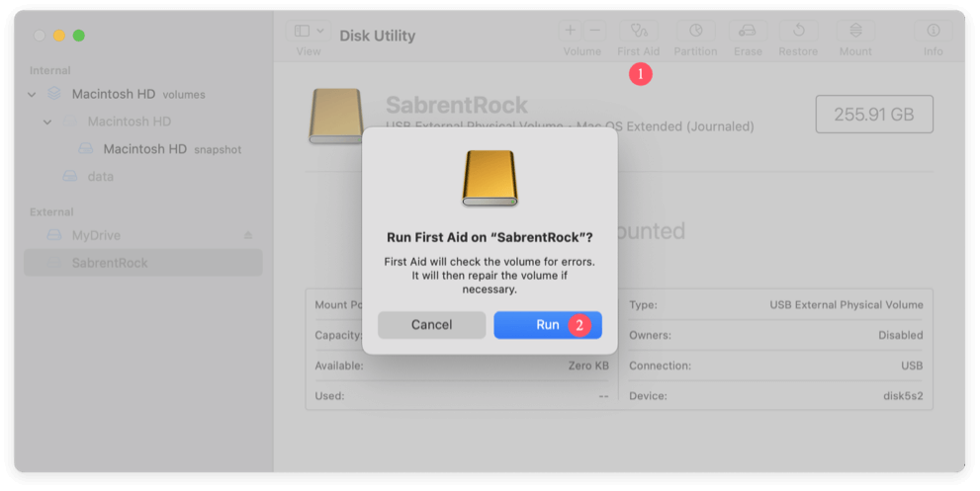Click the yellow minimize window button

(58, 36)
